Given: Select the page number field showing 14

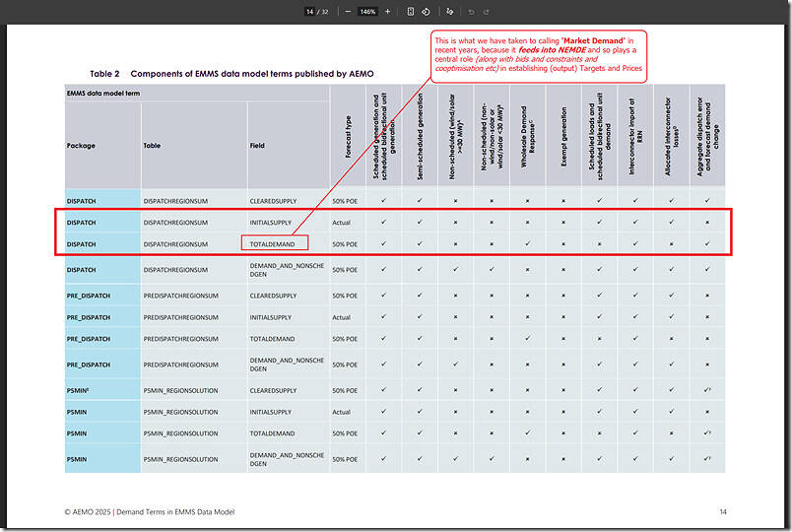Looking at the screenshot, I should click(309, 11).
